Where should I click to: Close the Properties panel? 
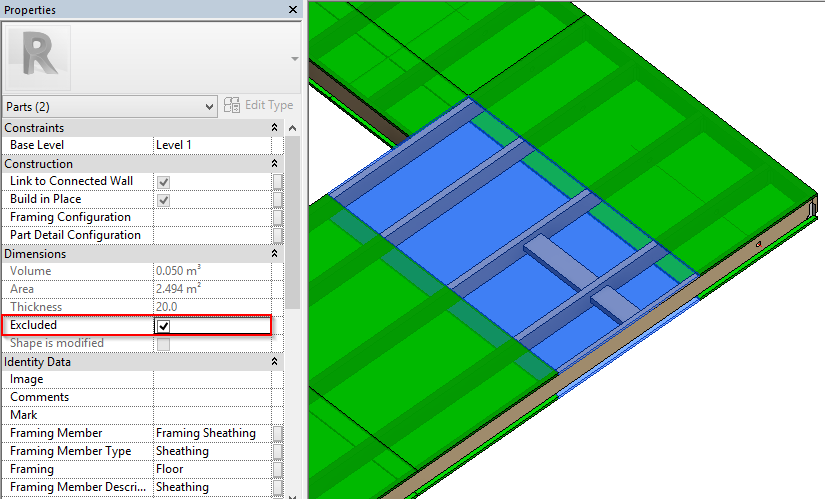coord(292,9)
